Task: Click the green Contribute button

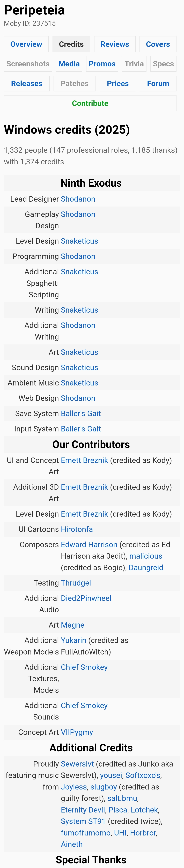Action: (90, 103)
